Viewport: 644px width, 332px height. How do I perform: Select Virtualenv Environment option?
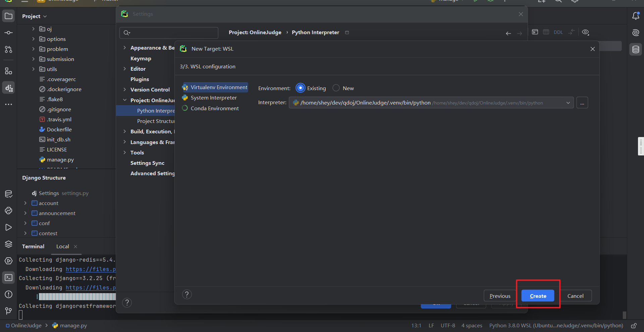click(x=215, y=87)
